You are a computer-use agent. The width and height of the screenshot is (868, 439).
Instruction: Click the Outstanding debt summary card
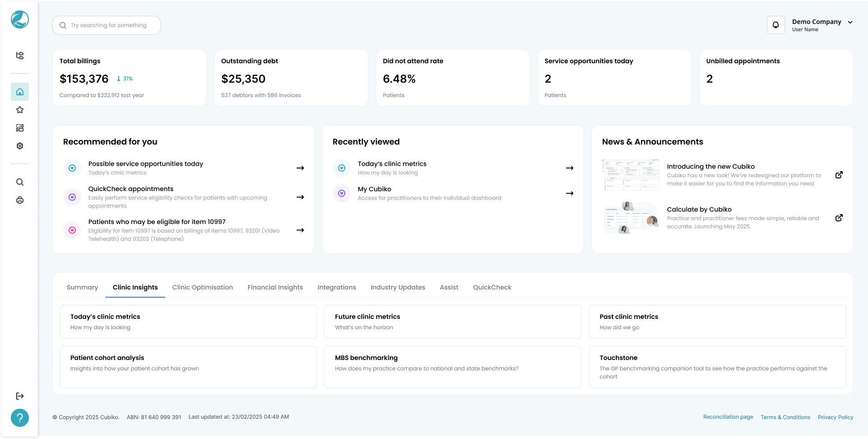[x=291, y=78]
